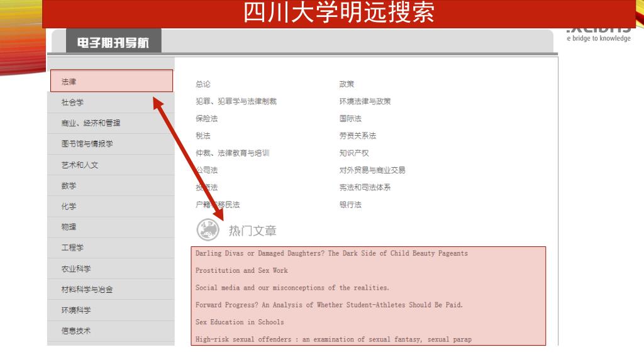Select the 社会学 category

click(111, 102)
